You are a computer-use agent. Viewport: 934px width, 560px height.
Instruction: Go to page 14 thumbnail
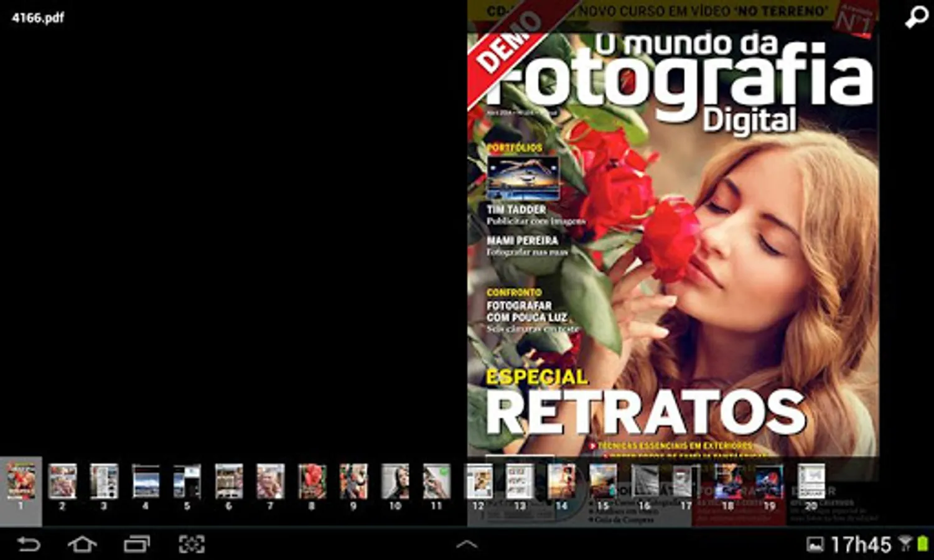coord(562,481)
